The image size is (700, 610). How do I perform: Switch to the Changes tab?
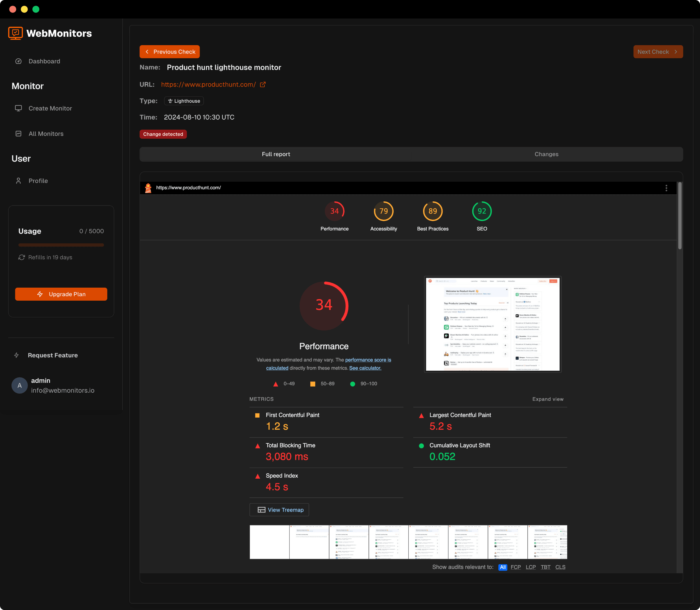[546, 154]
